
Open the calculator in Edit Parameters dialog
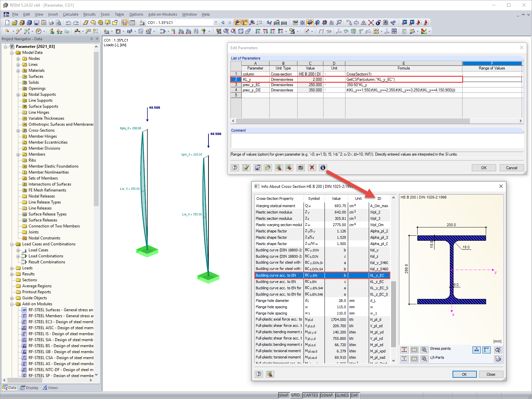coord(301,168)
